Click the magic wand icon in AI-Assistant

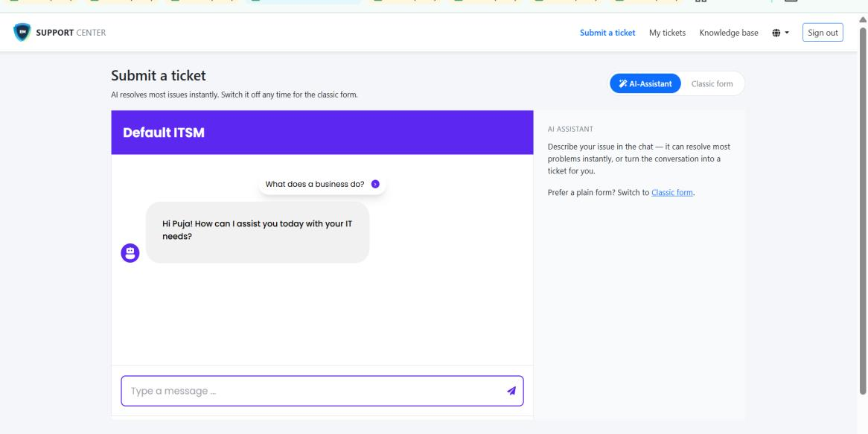pos(623,83)
